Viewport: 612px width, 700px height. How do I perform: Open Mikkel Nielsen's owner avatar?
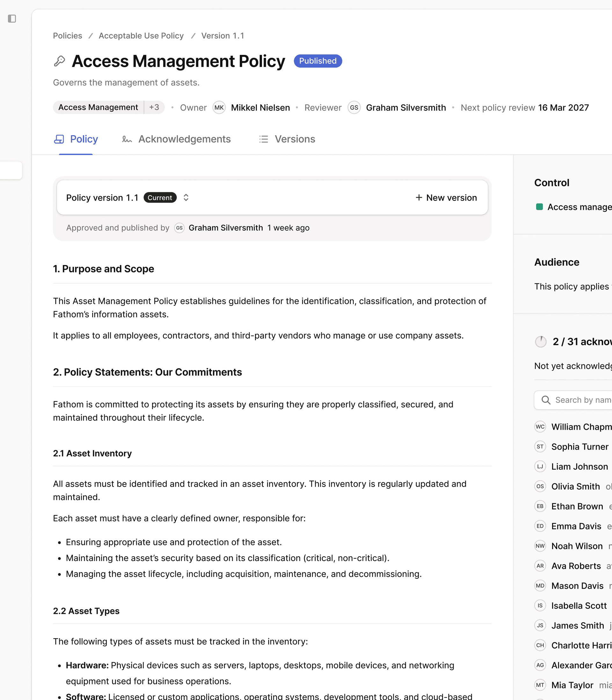coord(219,107)
